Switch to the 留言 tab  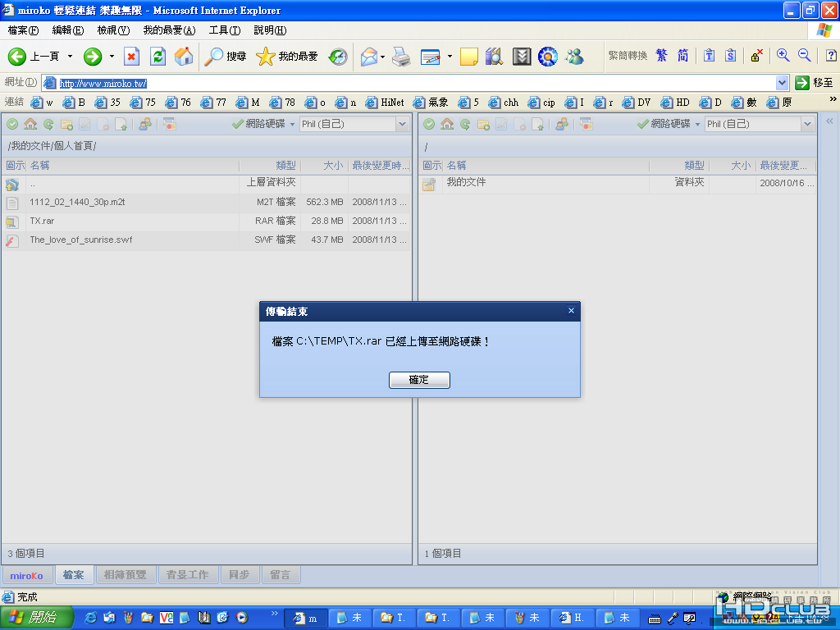pyautogui.click(x=281, y=575)
